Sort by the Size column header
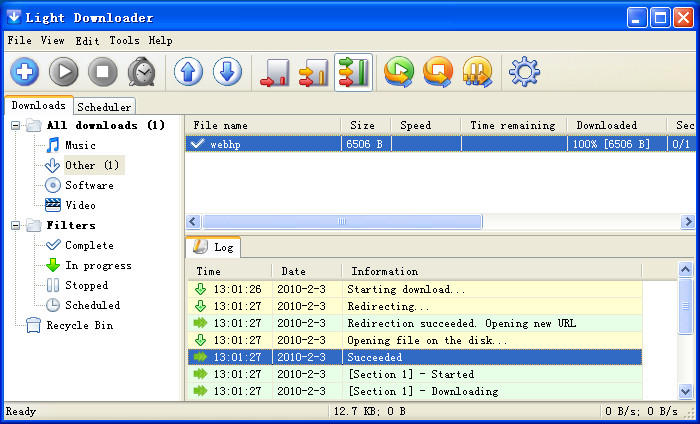 tap(366, 125)
